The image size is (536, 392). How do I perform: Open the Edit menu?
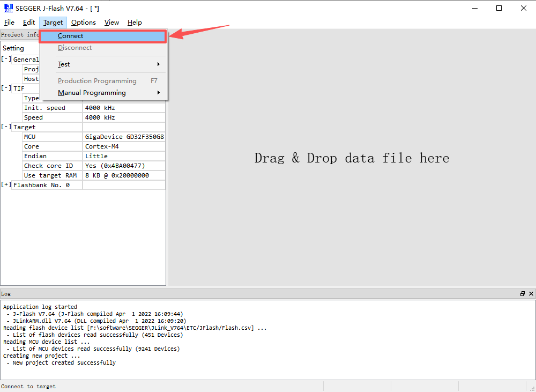pos(29,23)
